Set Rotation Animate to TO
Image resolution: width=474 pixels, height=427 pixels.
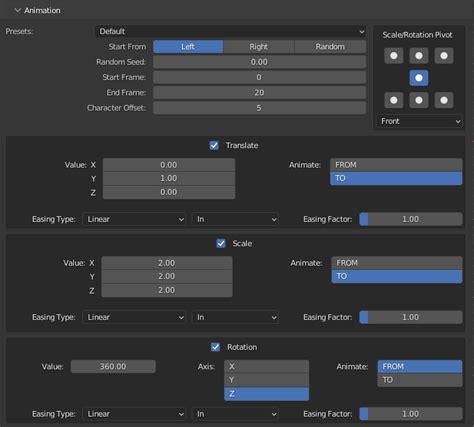(x=420, y=380)
